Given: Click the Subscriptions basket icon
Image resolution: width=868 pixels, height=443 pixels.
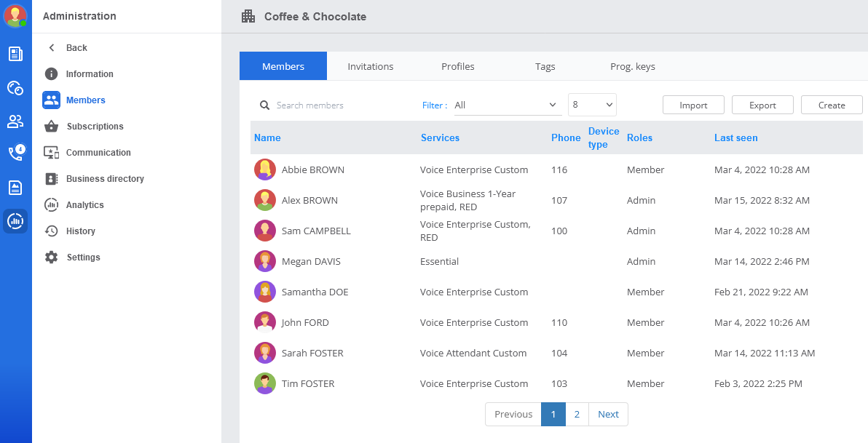Looking at the screenshot, I should coord(52,126).
